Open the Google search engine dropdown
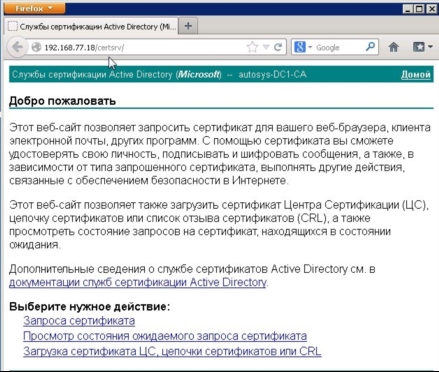Viewport: 439px width, 372px height. click(303, 47)
